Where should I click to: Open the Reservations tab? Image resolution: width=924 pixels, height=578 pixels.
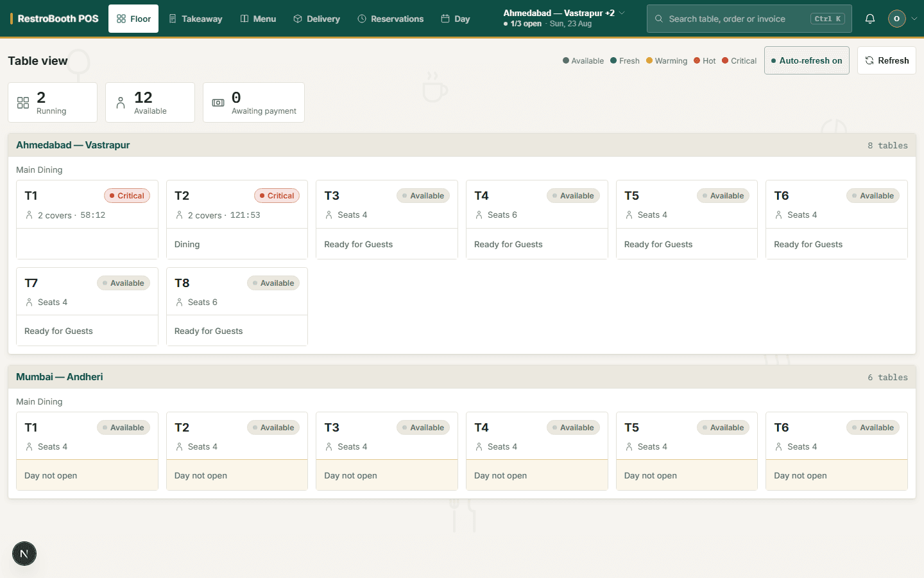(391, 19)
